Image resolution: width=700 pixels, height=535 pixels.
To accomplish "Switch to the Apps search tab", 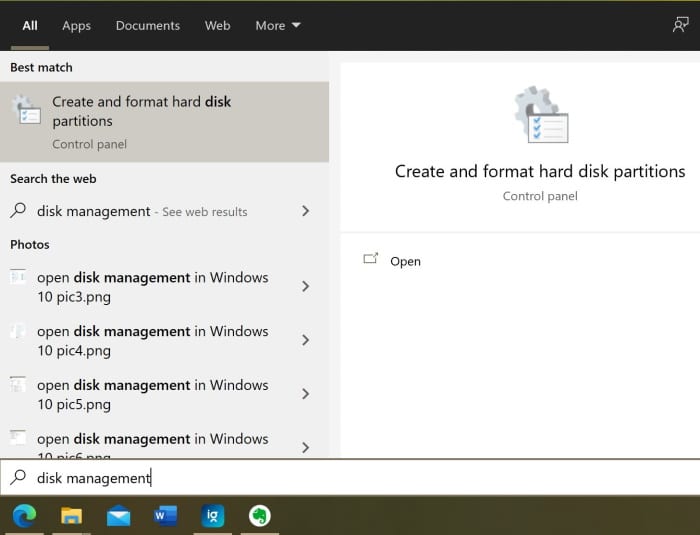I will tap(76, 25).
